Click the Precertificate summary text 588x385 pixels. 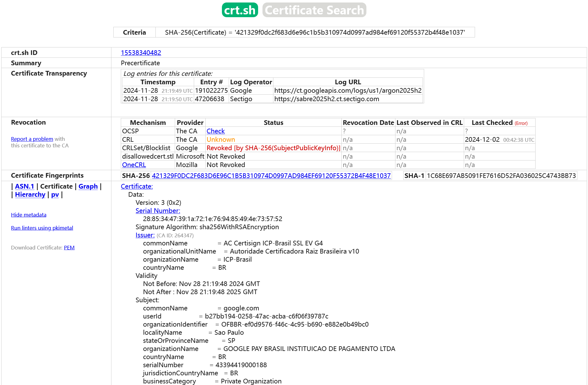coord(140,63)
